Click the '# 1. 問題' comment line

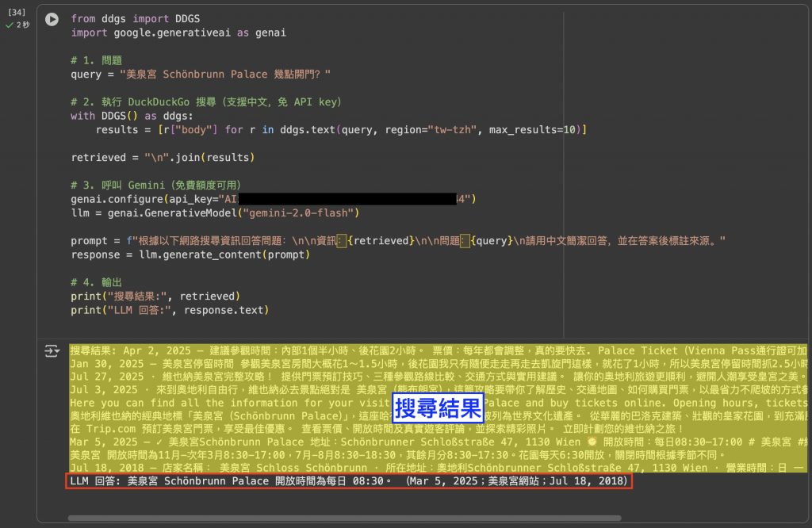click(x=96, y=60)
